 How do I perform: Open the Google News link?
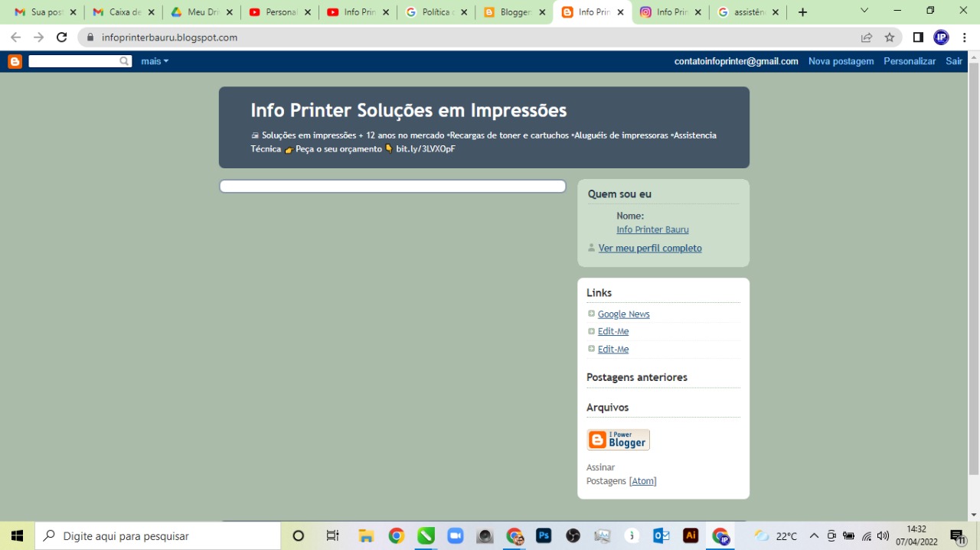pyautogui.click(x=623, y=314)
